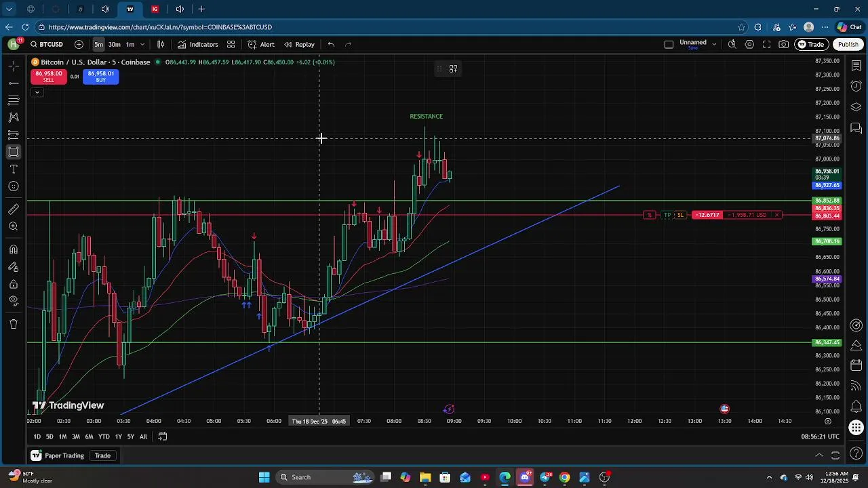This screenshot has width=868, height=488.
Task: Select the All date range
Action: (143, 437)
